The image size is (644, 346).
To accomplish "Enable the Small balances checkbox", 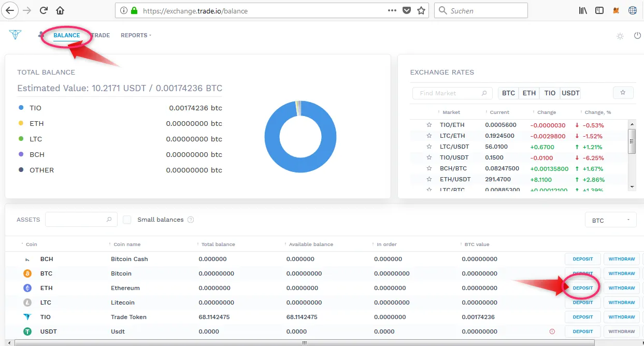I will point(127,220).
